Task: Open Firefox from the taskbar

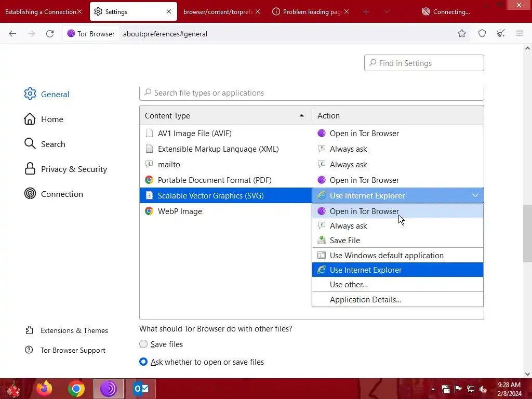Action: pos(45,389)
